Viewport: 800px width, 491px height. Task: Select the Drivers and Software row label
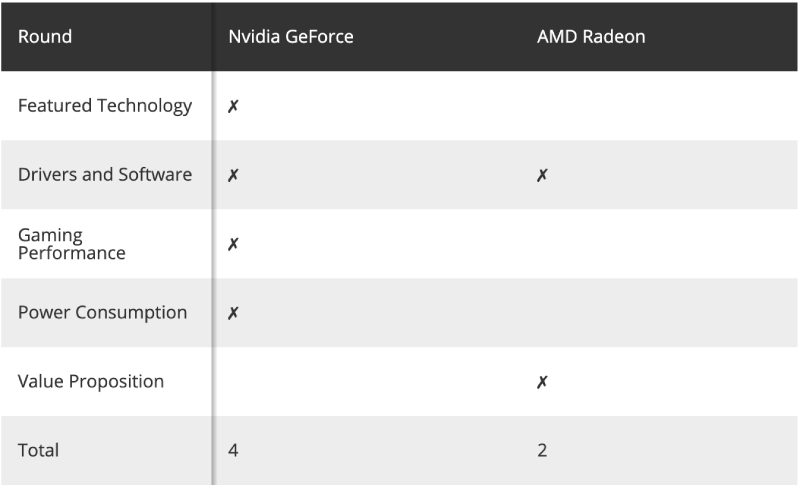pyautogui.click(x=105, y=175)
